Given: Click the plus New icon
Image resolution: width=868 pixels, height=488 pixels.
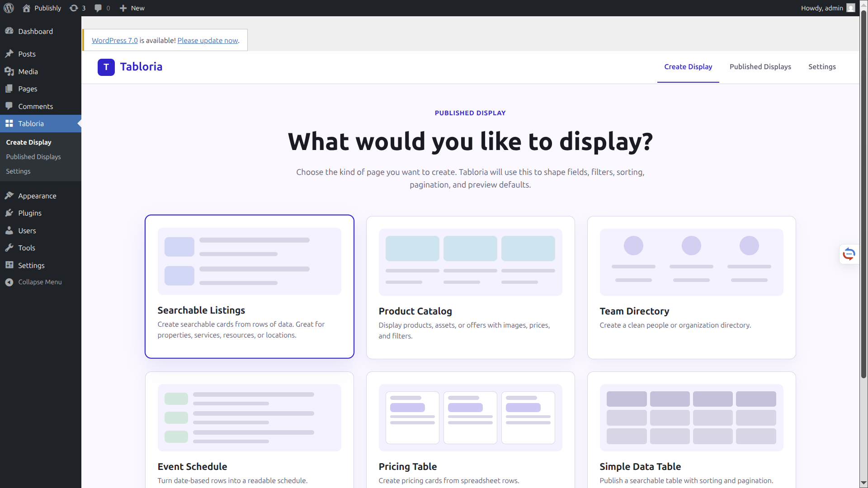Looking at the screenshot, I should (x=123, y=8).
